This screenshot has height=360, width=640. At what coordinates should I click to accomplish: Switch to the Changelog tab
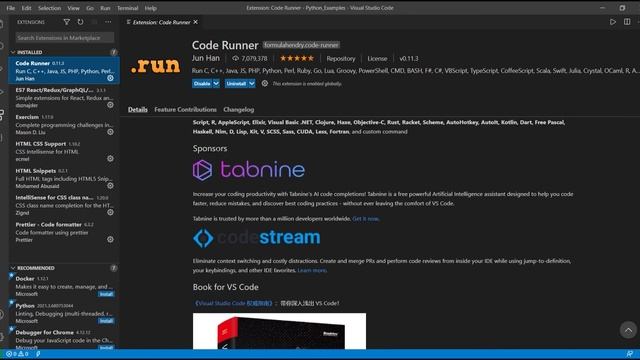click(238, 109)
